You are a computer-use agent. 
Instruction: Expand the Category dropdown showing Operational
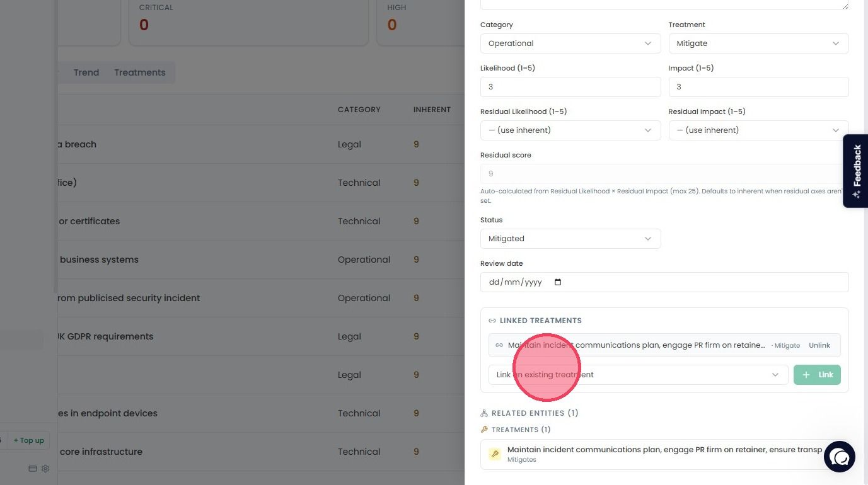[570, 43]
